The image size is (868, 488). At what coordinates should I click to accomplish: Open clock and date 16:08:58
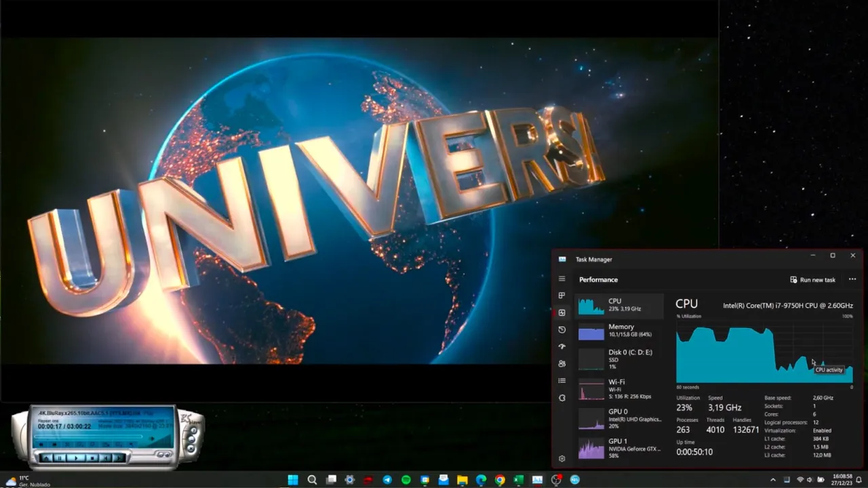point(843,480)
